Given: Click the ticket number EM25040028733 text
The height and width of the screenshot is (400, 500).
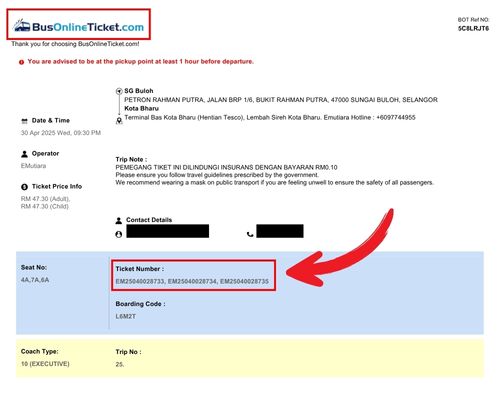Looking at the screenshot, I should pyautogui.click(x=140, y=281).
